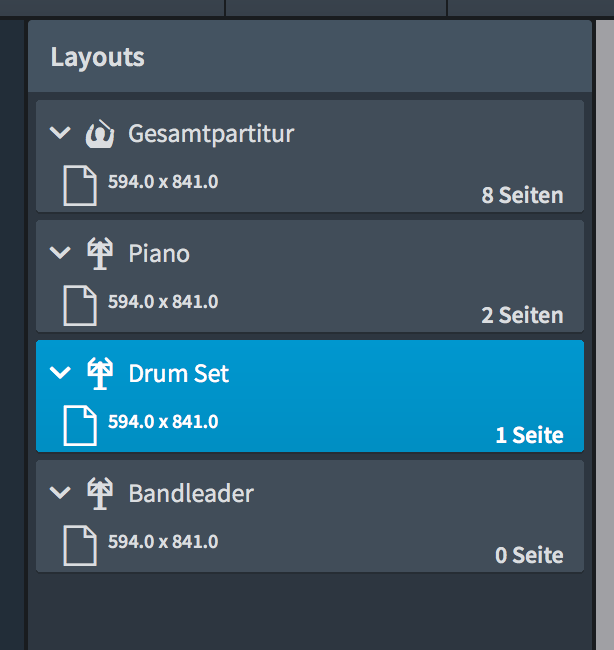The width and height of the screenshot is (614, 650).
Task: Collapse the Drum Set layout card
Action: (x=61, y=374)
